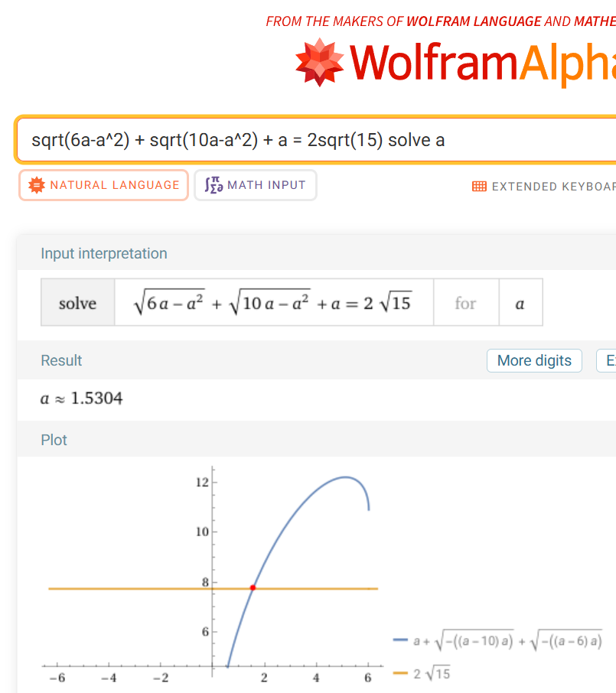Click the integral icon beside Math Input
This screenshot has width=616, height=693.
point(212,185)
